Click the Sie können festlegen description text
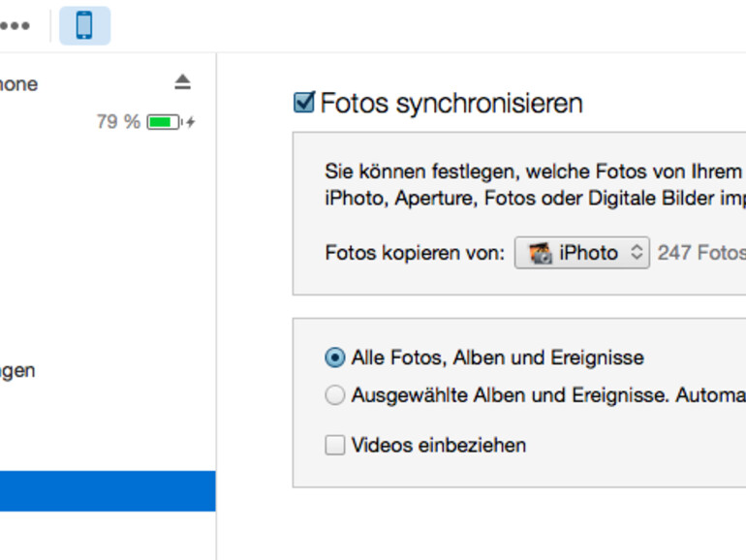This screenshot has height=560, width=746. (535, 185)
